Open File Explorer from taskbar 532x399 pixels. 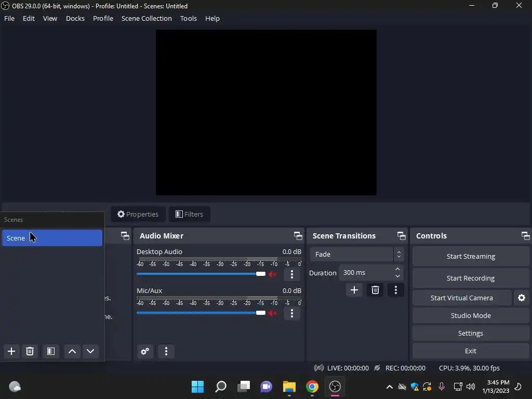pyautogui.click(x=289, y=387)
